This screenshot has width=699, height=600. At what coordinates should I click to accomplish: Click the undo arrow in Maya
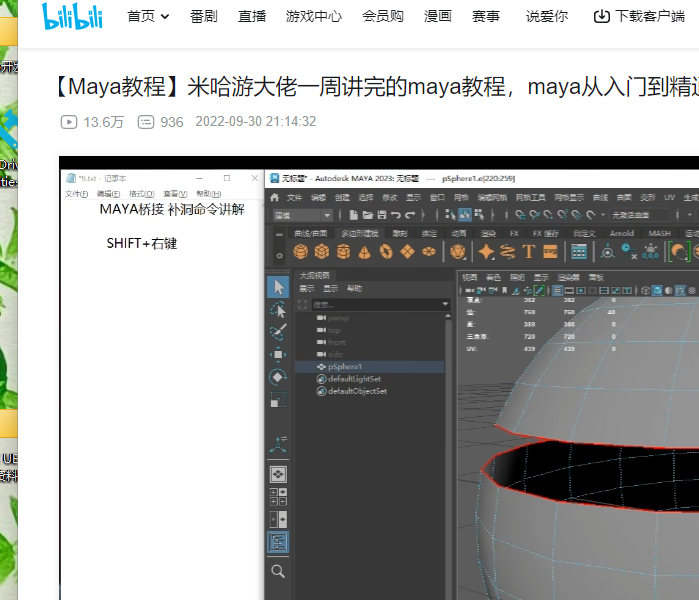[395, 215]
